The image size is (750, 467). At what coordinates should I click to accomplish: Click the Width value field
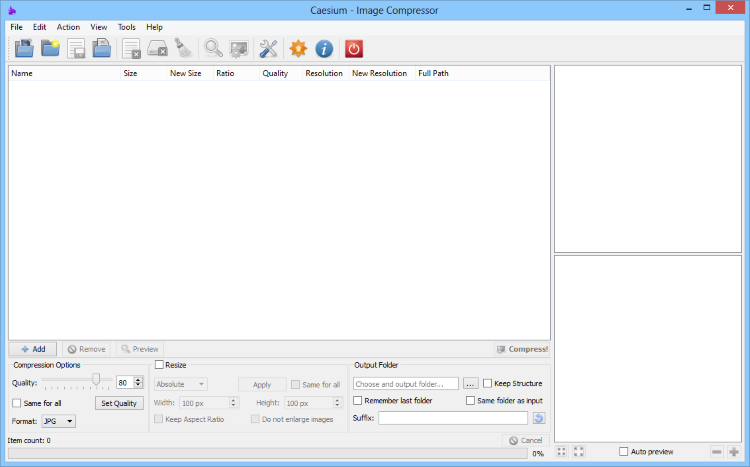tap(205, 403)
